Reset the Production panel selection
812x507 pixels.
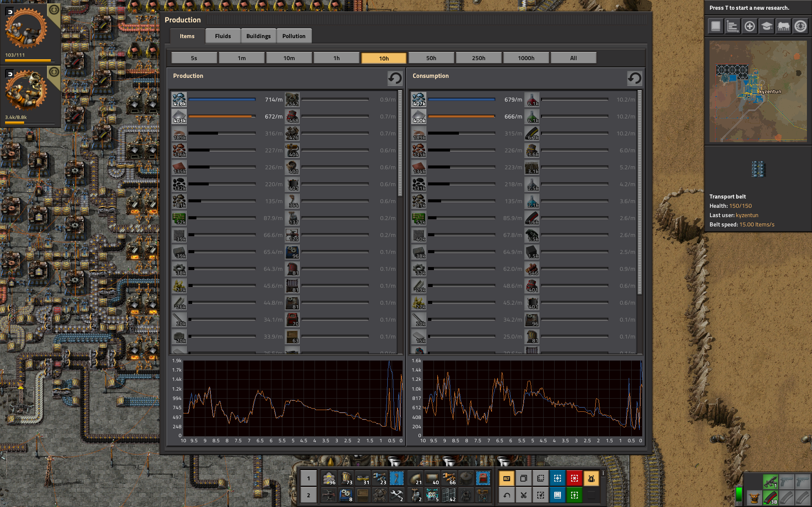click(395, 78)
